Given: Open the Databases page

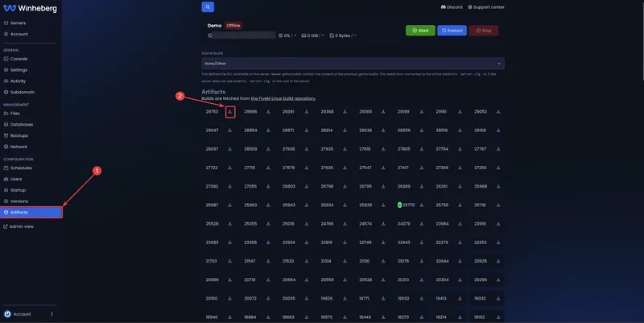Looking at the screenshot, I should pos(19,125).
